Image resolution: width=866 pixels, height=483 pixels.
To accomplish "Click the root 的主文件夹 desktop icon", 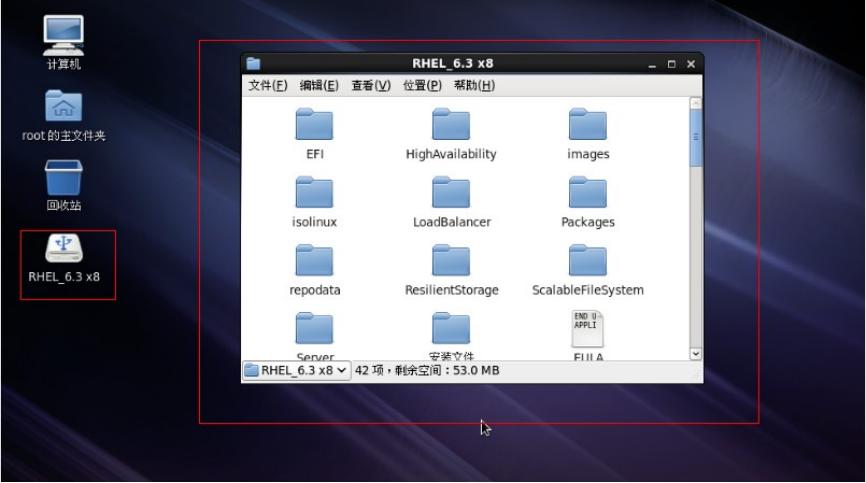I will [64, 105].
